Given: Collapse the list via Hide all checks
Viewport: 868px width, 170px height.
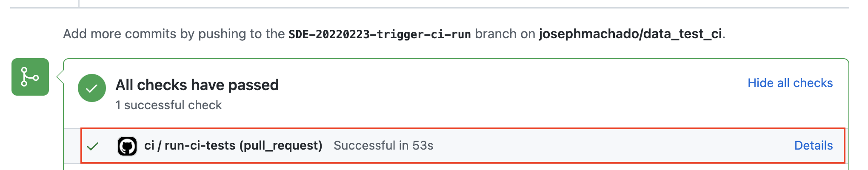Looking at the screenshot, I should (790, 83).
